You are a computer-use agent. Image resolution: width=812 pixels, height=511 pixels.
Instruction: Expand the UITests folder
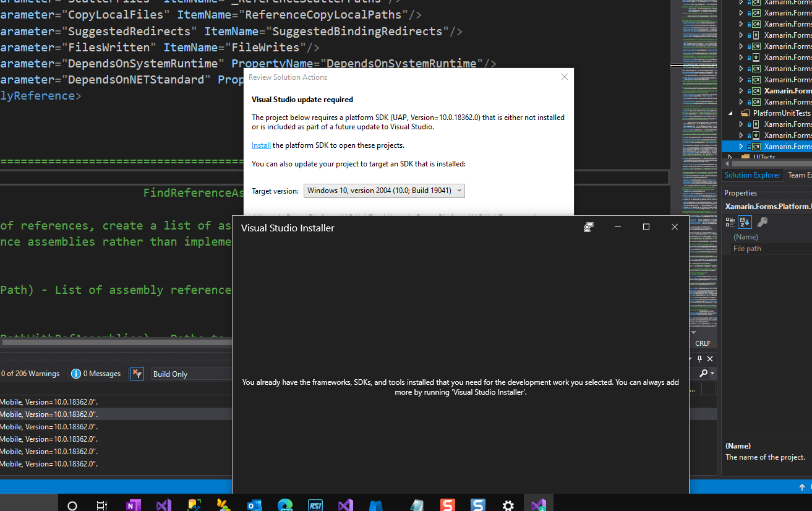click(x=730, y=158)
